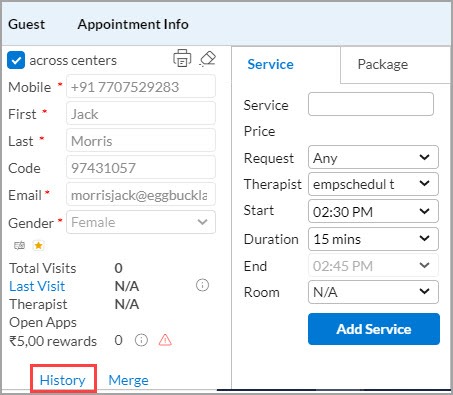453x395 pixels.
Task: Open the Start time dropdown
Action: point(373,211)
